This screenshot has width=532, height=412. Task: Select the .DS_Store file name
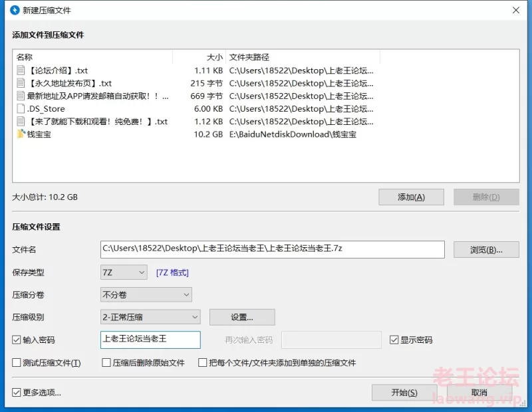pos(46,109)
